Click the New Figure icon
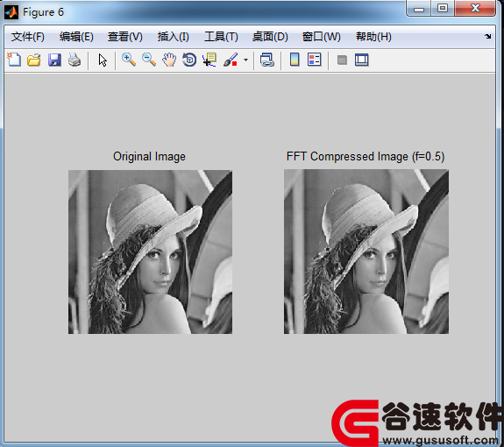Image resolution: width=504 pixels, height=447 pixels. (14, 60)
